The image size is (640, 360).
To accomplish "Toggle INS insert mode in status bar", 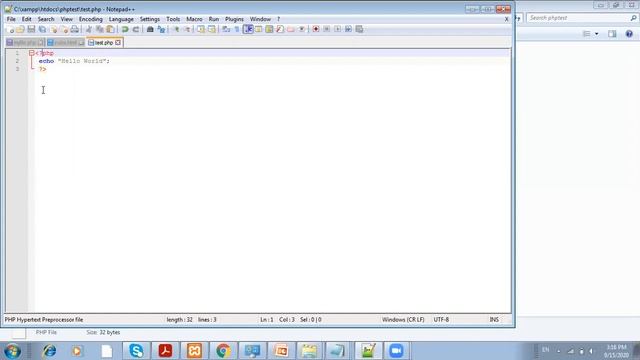I will tap(494, 320).
